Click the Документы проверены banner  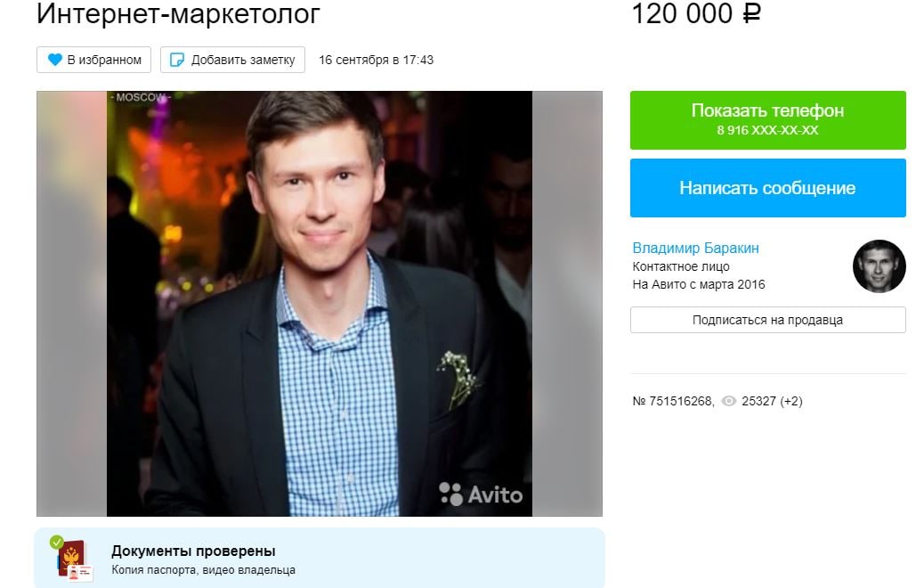pyautogui.click(x=320, y=558)
